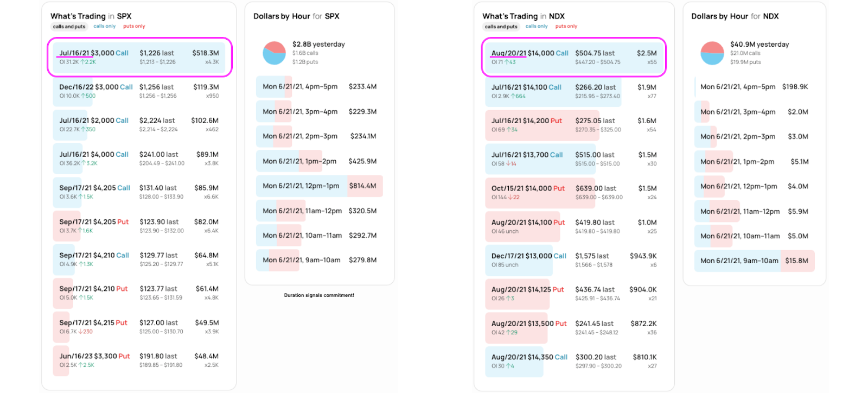Image resolution: width=868 pixels, height=393 pixels.
Task: Switch NDX list to "calls only"
Action: (537, 26)
